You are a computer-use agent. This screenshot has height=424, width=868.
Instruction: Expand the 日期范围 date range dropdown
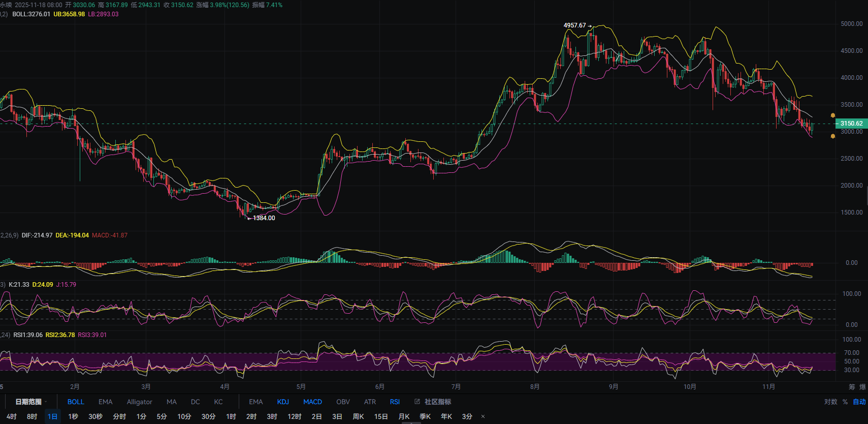pos(31,402)
